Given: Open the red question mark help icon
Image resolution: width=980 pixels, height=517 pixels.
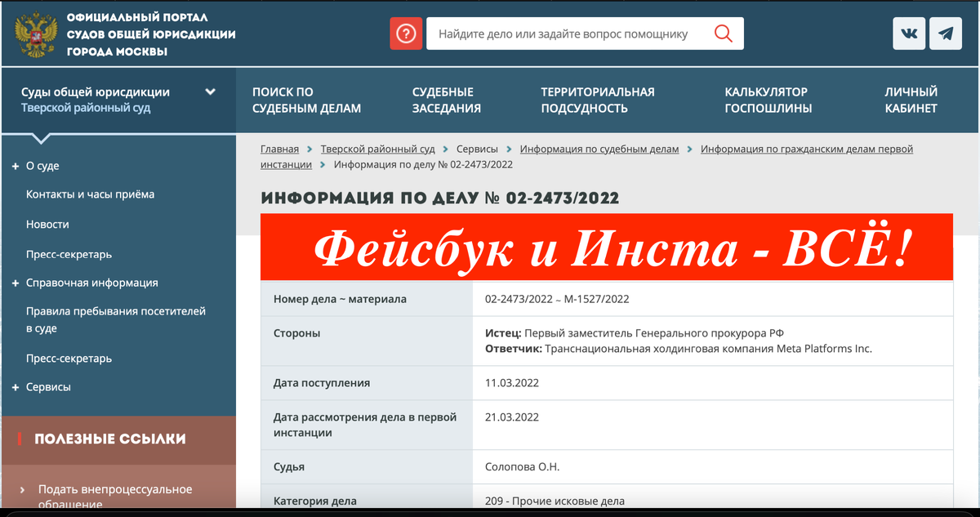Looking at the screenshot, I should point(406,33).
